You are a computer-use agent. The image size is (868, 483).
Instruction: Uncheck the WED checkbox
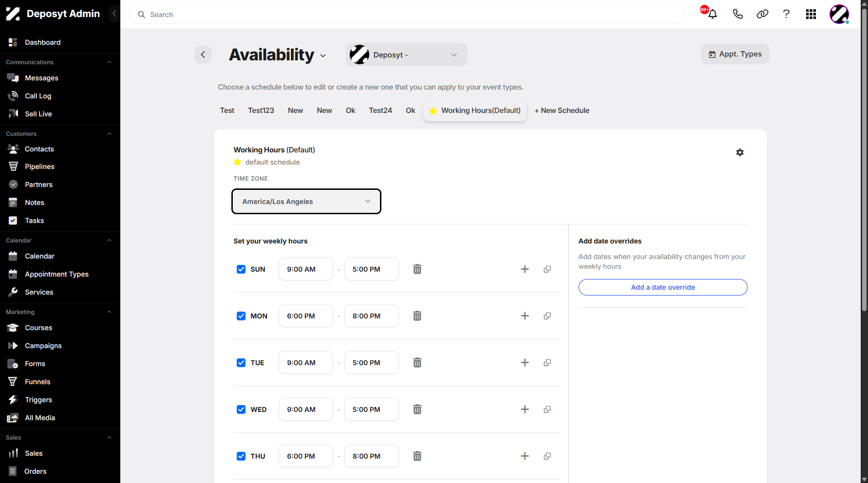pos(241,409)
